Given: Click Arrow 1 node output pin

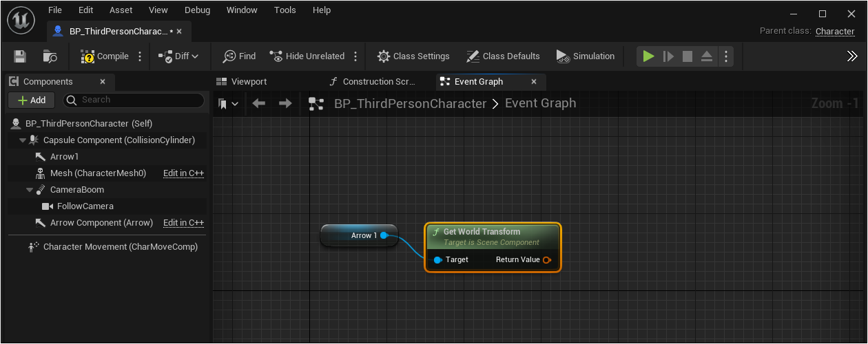Looking at the screenshot, I should click(384, 235).
